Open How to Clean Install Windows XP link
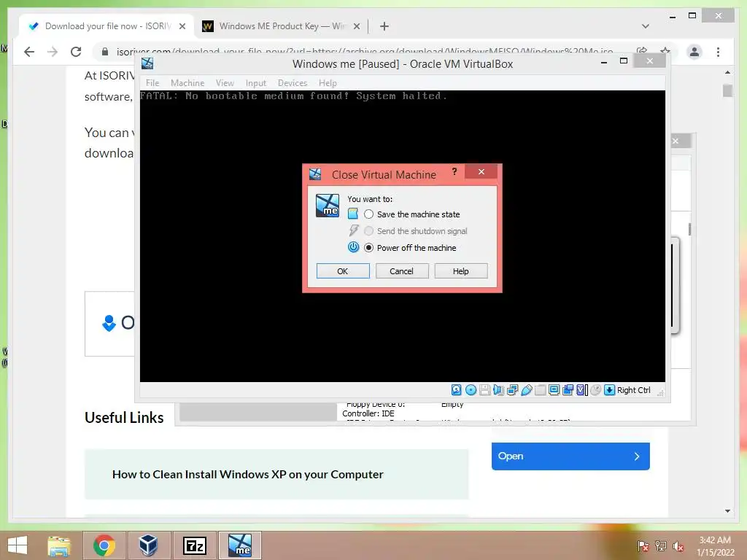This screenshot has height=560, width=747. 248,474
